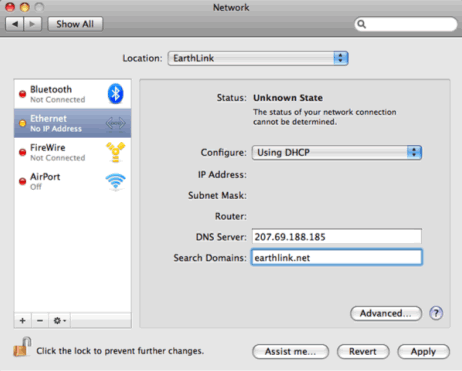Remove selected service with minus button

point(40,321)
